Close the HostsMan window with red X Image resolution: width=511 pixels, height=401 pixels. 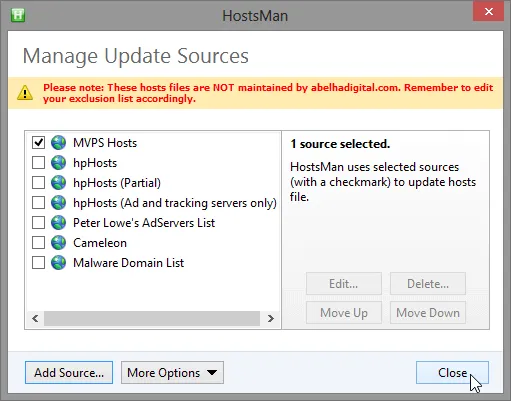pyautogui.click(x=489, y=12)
